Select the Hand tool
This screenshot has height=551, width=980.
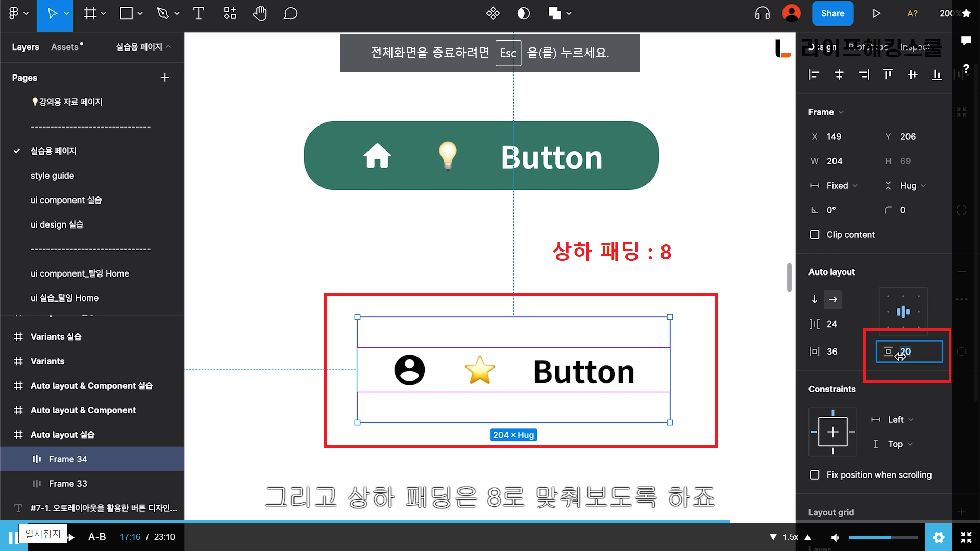260,14
